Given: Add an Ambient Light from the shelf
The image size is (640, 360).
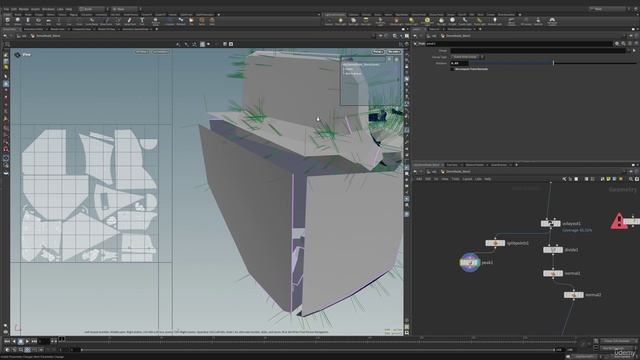Looking at the screenshot, I should point(495,21).
